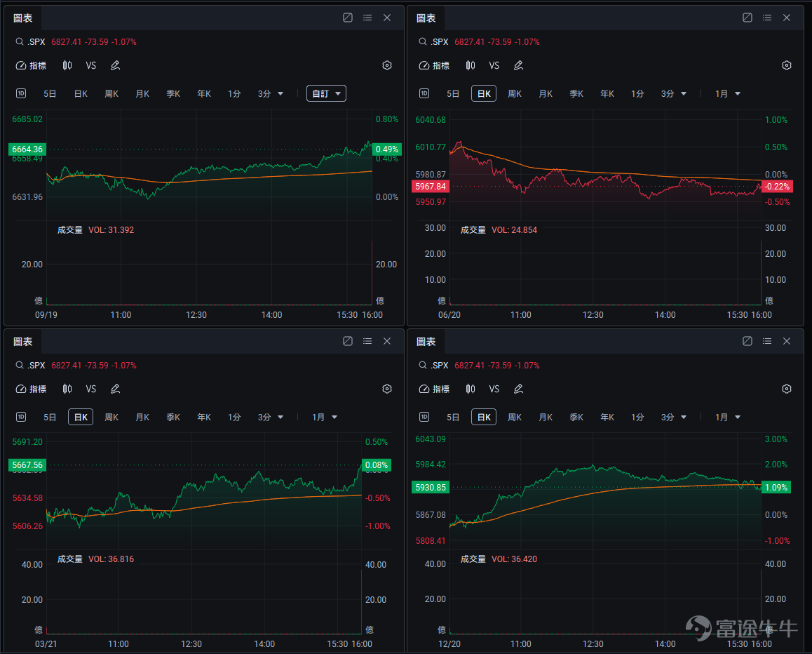The height and width of the screenshot is (654, 812).
Task: Select the drawing pencil tool in the bottom-right panel
Action: 518,389
